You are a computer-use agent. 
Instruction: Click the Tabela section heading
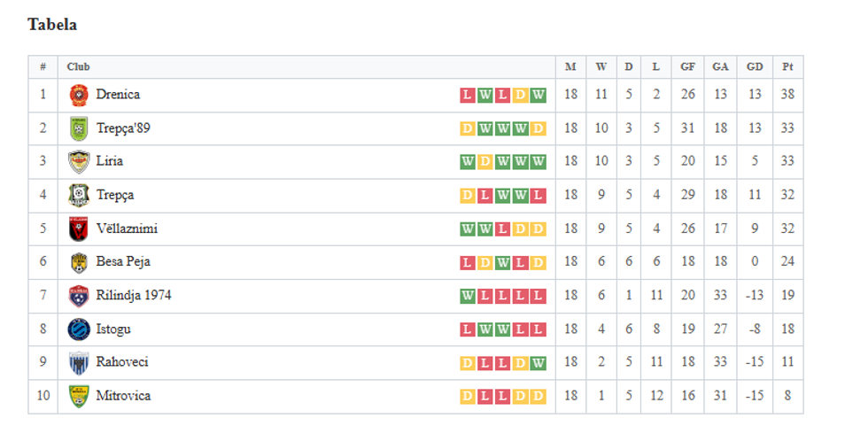tap(52, 25)
